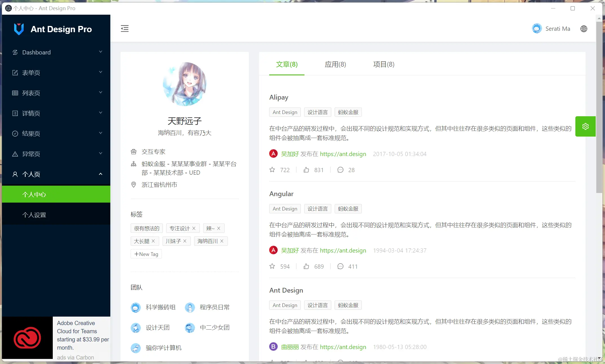The height and width of the screenshot is (364, 605).
Task: Expand the 表单页 menu chevron
Action: click(100, 72)
